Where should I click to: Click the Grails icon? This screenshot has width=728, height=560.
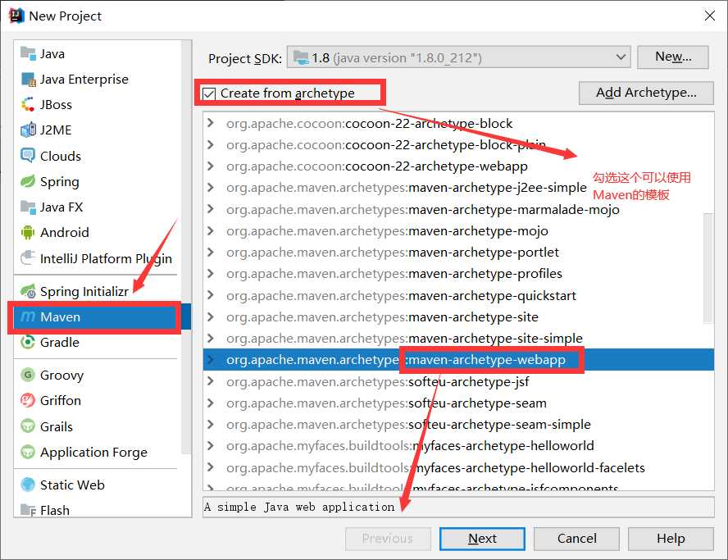click(x=28, y=426)
